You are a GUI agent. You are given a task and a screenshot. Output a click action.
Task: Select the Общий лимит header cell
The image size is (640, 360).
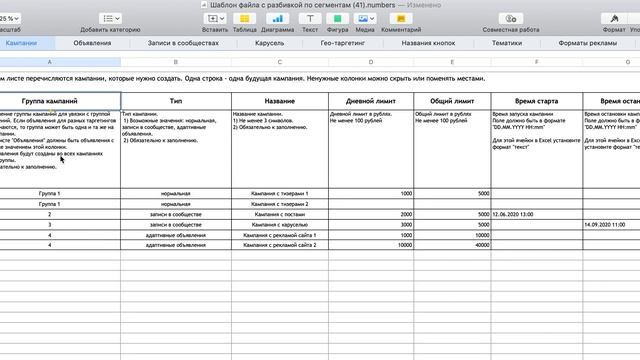452,101
